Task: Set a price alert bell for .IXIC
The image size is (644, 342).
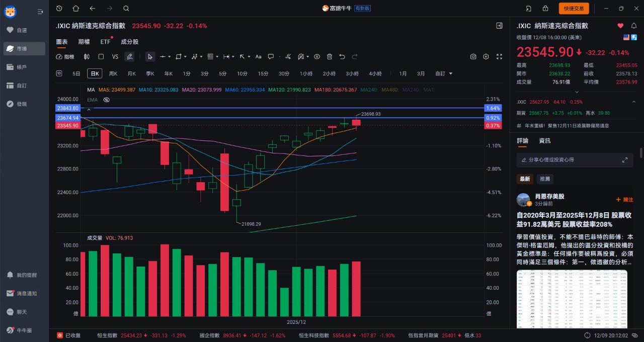Action: (x=634, y=26)
